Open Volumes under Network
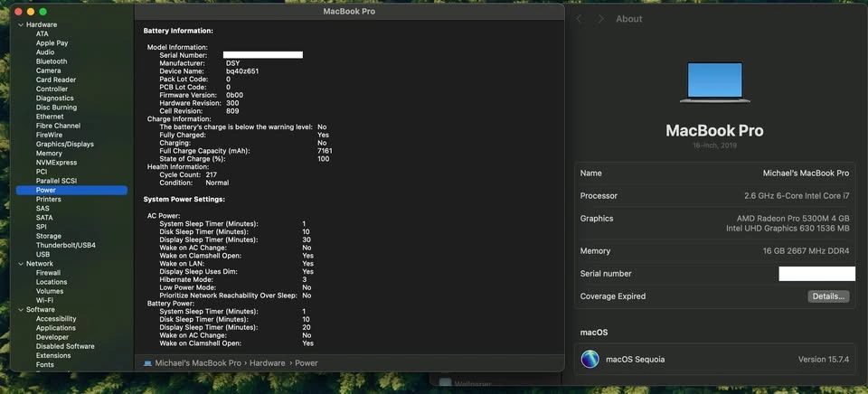 tap(50, 291)
